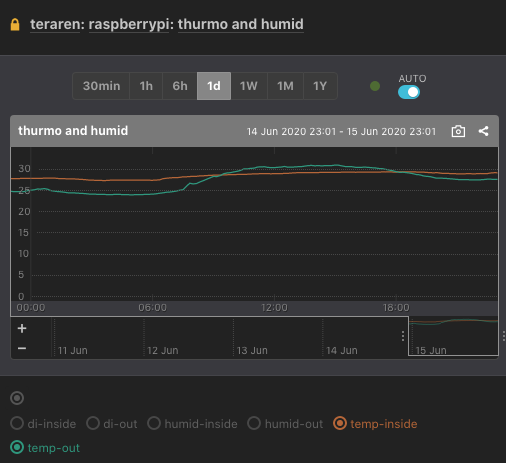
Task: Zoom in with the plus icon
Action: 22,328
